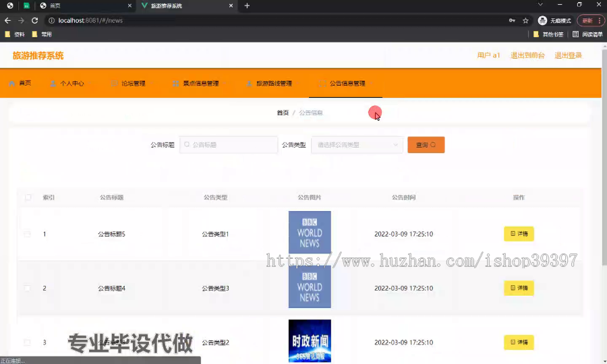Viewport: 607px width, 364px height.
Task: Click the 公告时间 column header
Action: (x=403, y=198)
